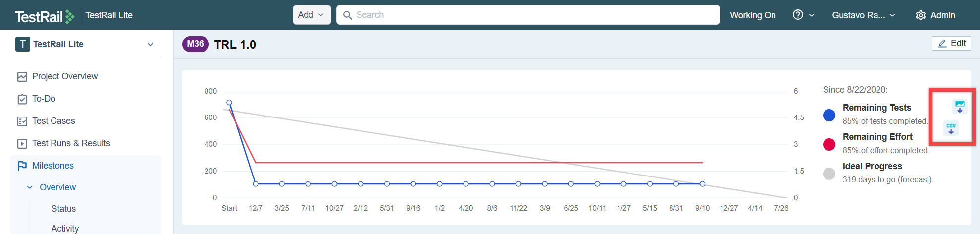Toggle the Ideal Progress legend item

(829, 174)
